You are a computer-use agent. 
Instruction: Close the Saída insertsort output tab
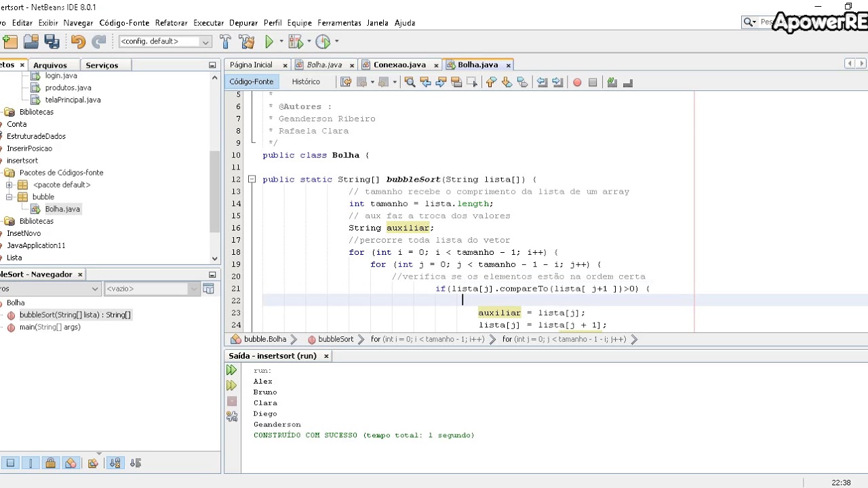click(x=326, y=356)
